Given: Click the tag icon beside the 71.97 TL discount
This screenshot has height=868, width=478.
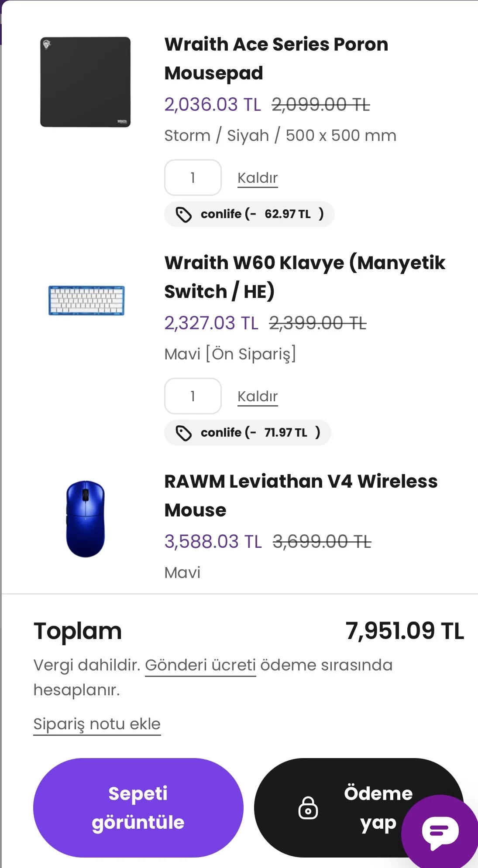Looking at the screenshot, I should coord(183,433).
